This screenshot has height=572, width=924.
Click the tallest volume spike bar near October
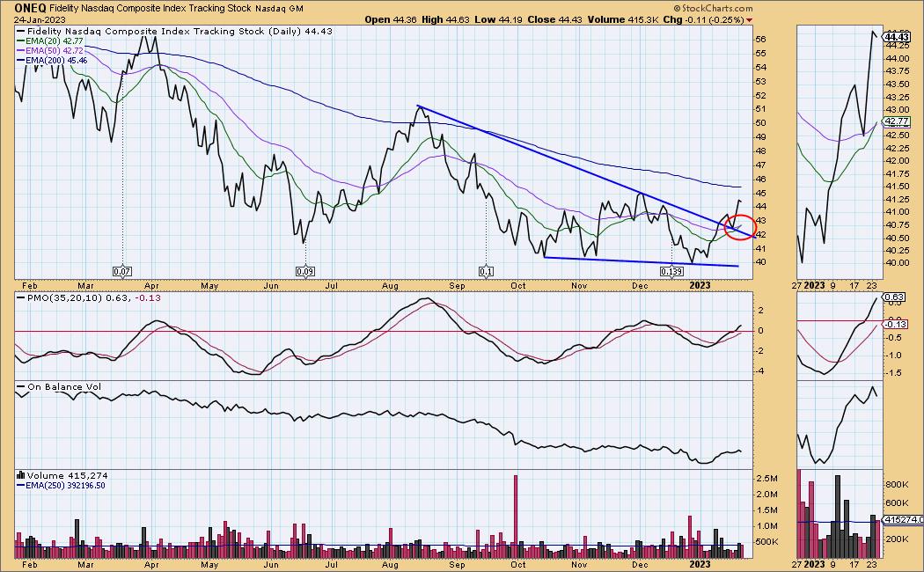pyautogui.click(x=516, y=516)
